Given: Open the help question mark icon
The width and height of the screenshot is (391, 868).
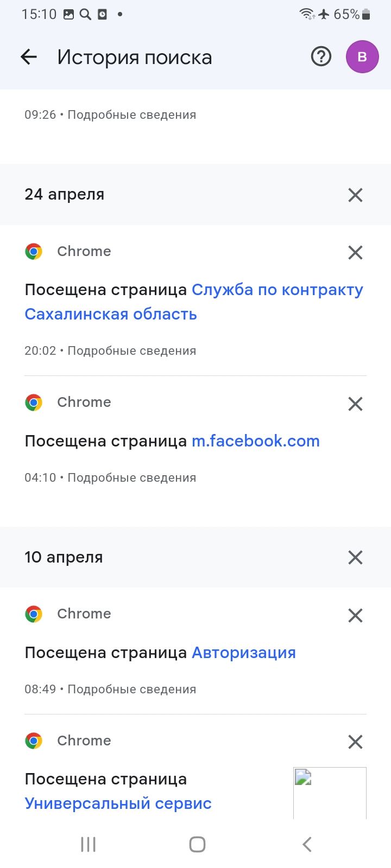Looking at the screenshot, I should (x=321, y=56).
